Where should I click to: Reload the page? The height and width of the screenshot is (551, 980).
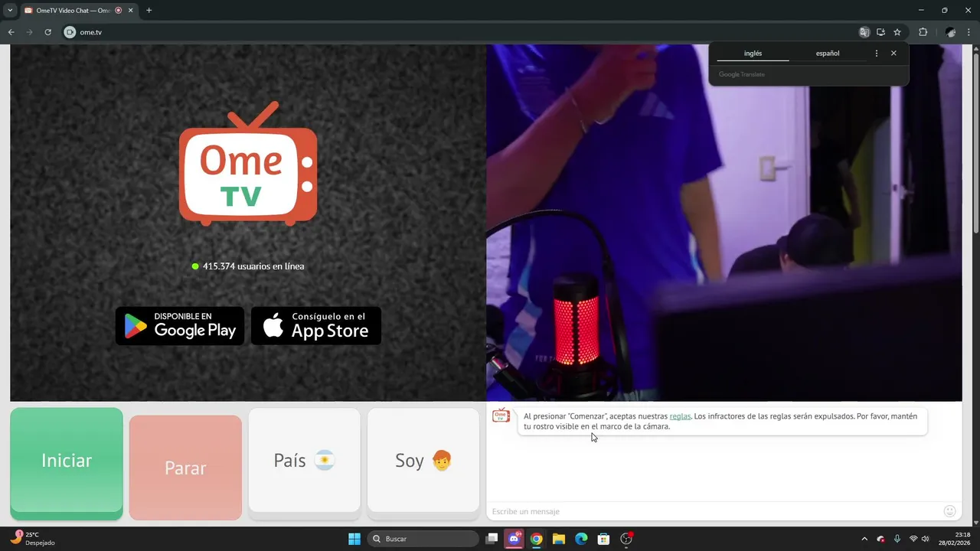pyautogui.click(x=47, y=32)
